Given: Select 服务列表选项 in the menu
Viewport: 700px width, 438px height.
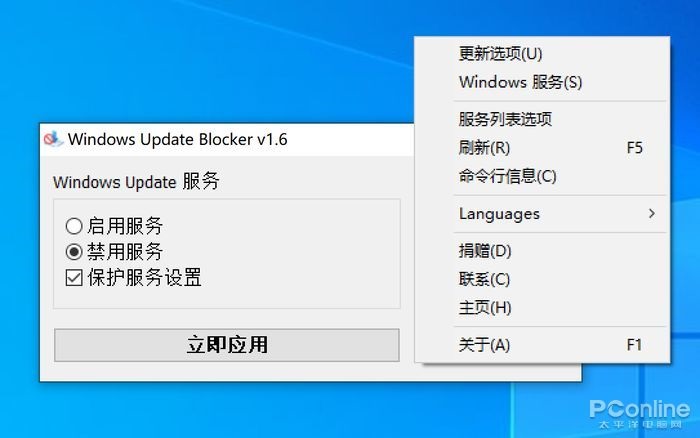Looking at the screenshot, I should (x=542, y=119).
